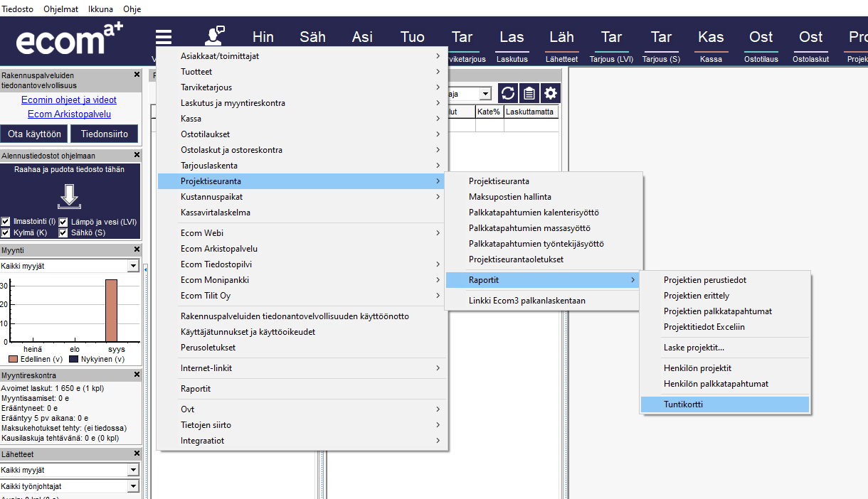Open the hamburger main menu icon
The height and width of the screenshot is (499, 868).
click(164, 38)
